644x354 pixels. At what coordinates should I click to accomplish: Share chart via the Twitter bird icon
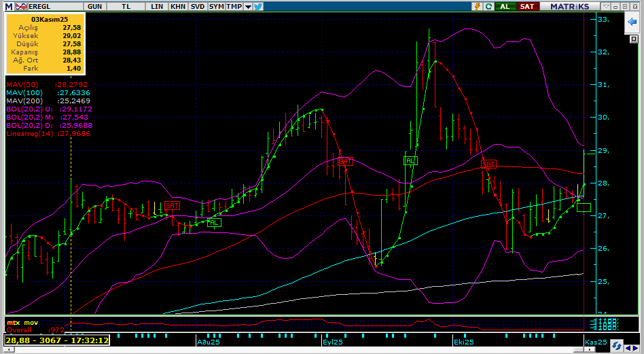click(258, 6)
